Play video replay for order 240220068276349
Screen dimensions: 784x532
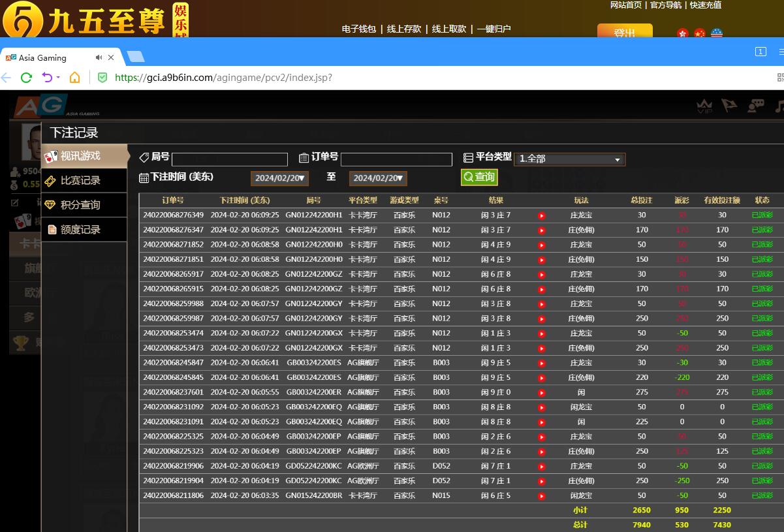coord(541,215)
